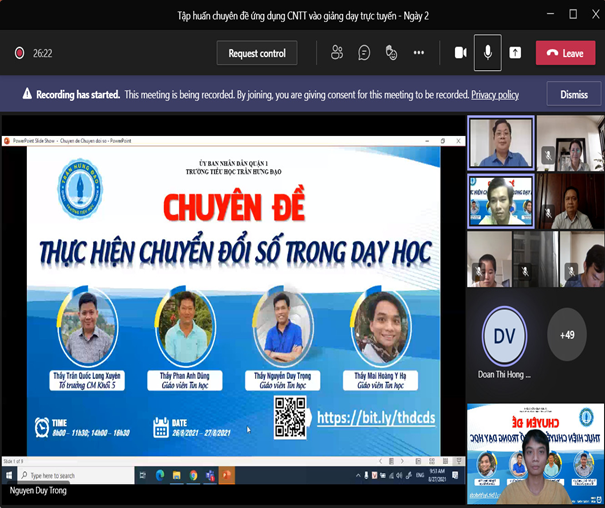Click the Task View icon on taskbar
The image size is (605, 508).
pos(142,476)
